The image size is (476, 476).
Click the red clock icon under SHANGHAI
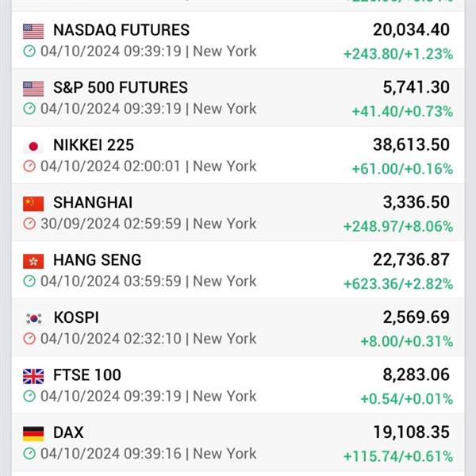point(29,224)
